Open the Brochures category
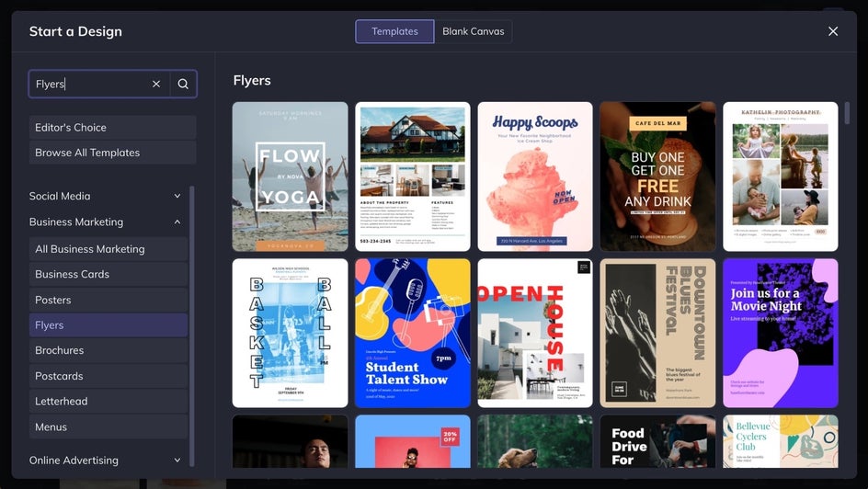The height and width of the screenshot is (489, 868). [x=108, y=350]
